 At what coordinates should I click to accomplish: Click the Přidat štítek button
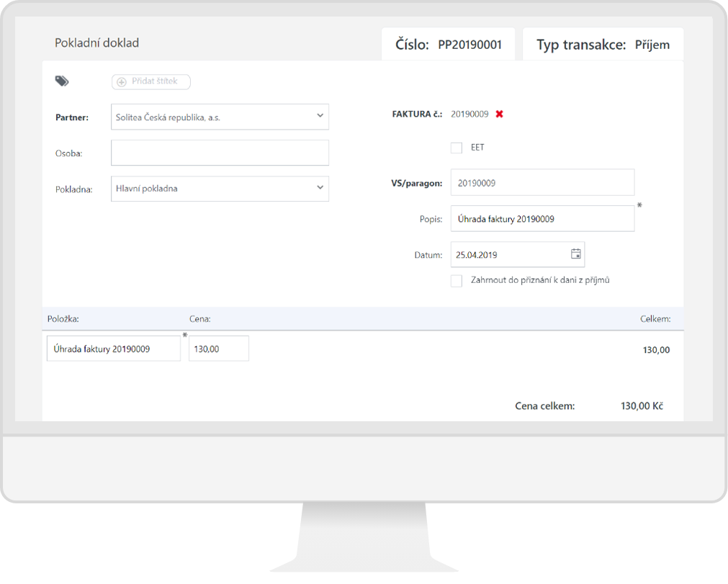[x=151, y=82]
